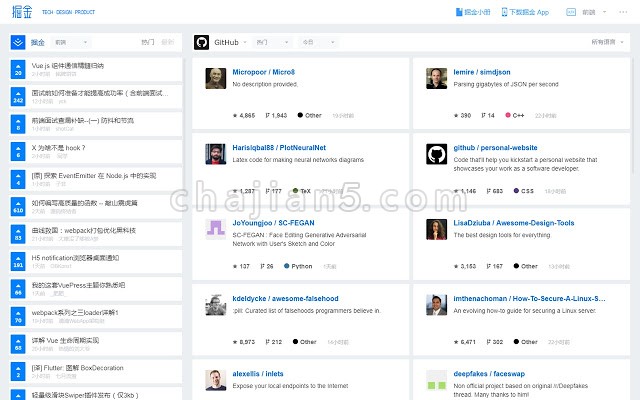Open the Vue.js 组件 article title
The width and height of the screenshot is (640, 400).
68,65
